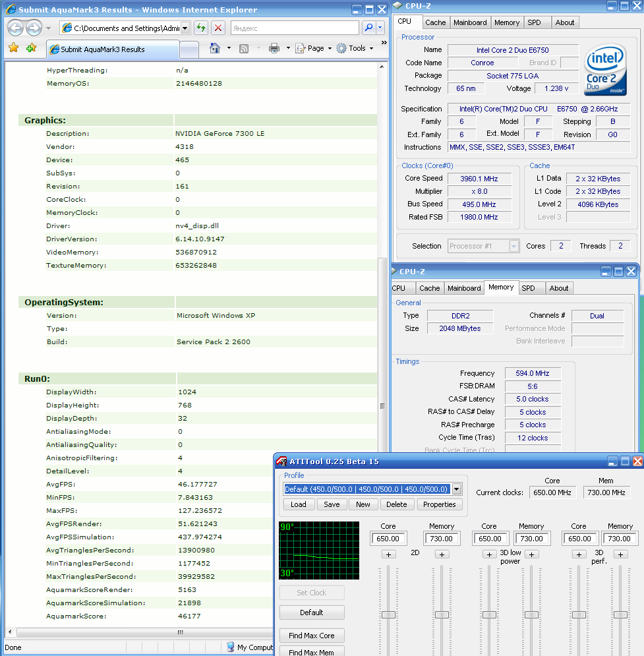
Task: Open Mainboard tab in lower CPU-Z
Action: point(464,288)
